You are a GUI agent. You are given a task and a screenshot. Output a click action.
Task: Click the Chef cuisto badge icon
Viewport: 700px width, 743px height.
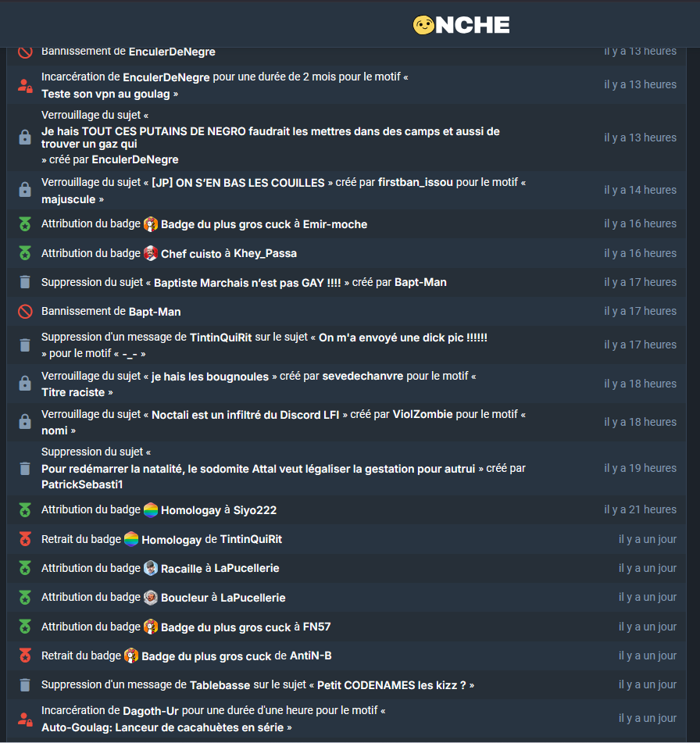[151, 253]
